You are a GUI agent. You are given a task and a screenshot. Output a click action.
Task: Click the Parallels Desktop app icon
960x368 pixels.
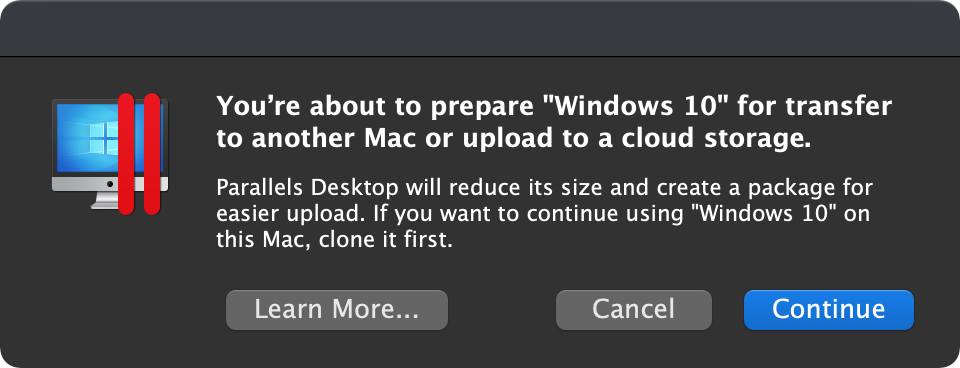pos(110,154)
